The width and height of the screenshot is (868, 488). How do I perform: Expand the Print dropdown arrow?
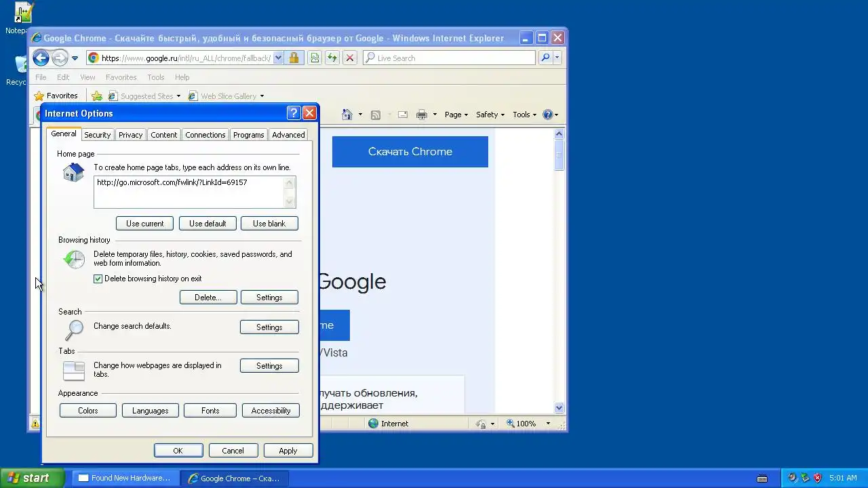click(435, 115)
